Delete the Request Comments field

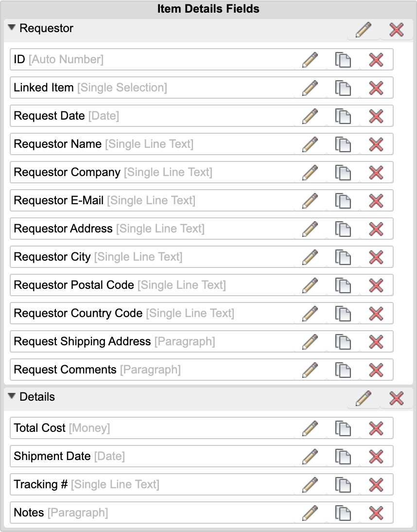(376, 370)
